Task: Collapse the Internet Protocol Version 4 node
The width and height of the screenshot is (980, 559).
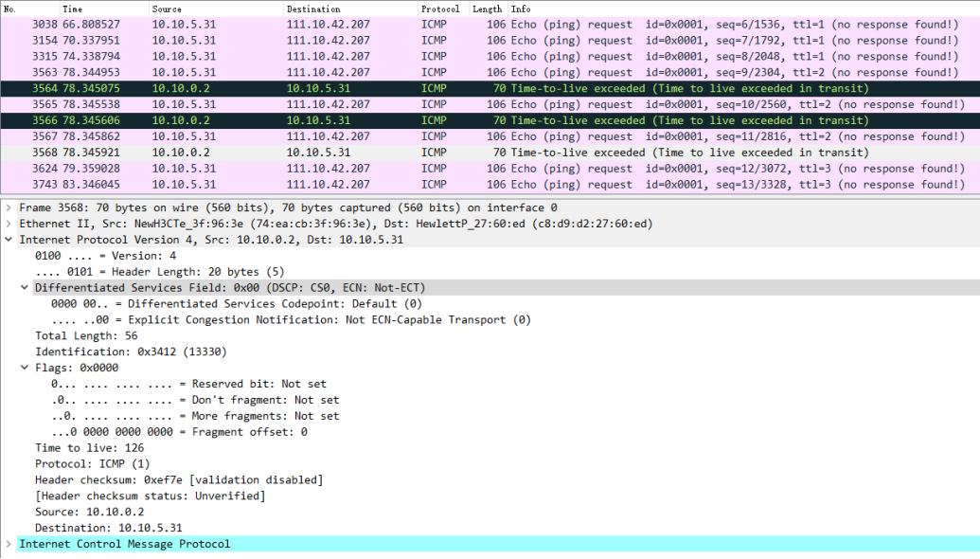Action: pyautogui.click(x=9, y=240)
